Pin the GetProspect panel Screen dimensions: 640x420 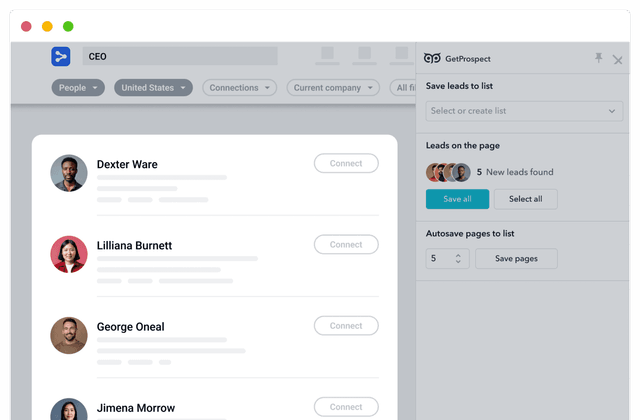click(x=598, y=58)
